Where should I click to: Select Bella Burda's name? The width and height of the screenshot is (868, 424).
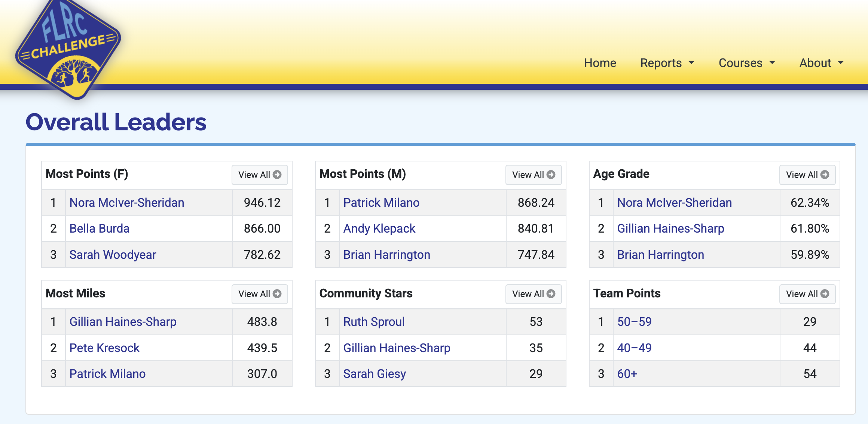coord(100,228)
